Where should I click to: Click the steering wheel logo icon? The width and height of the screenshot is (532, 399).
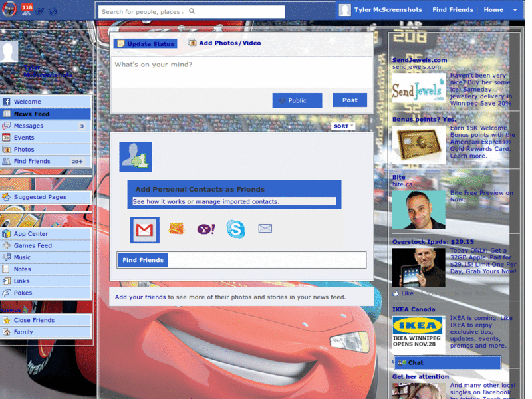coord(9,9)
